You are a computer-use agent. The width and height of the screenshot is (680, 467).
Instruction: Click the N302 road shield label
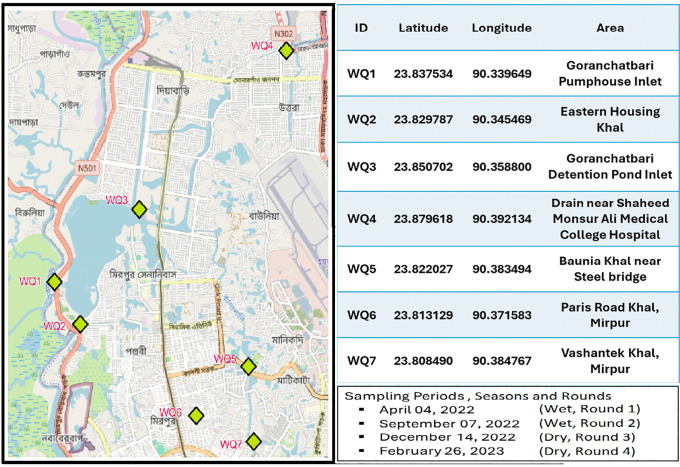284,33
